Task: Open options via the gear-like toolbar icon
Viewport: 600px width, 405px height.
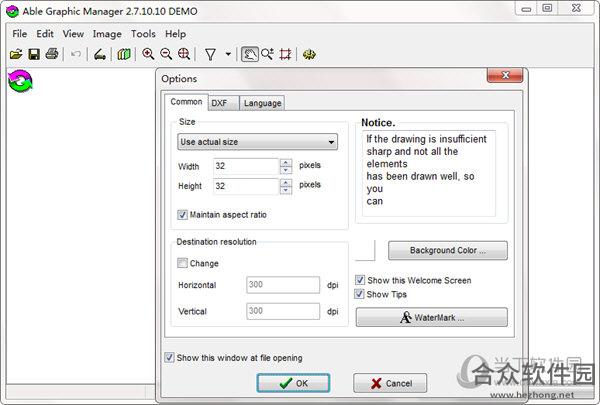Action: [309, 54]
